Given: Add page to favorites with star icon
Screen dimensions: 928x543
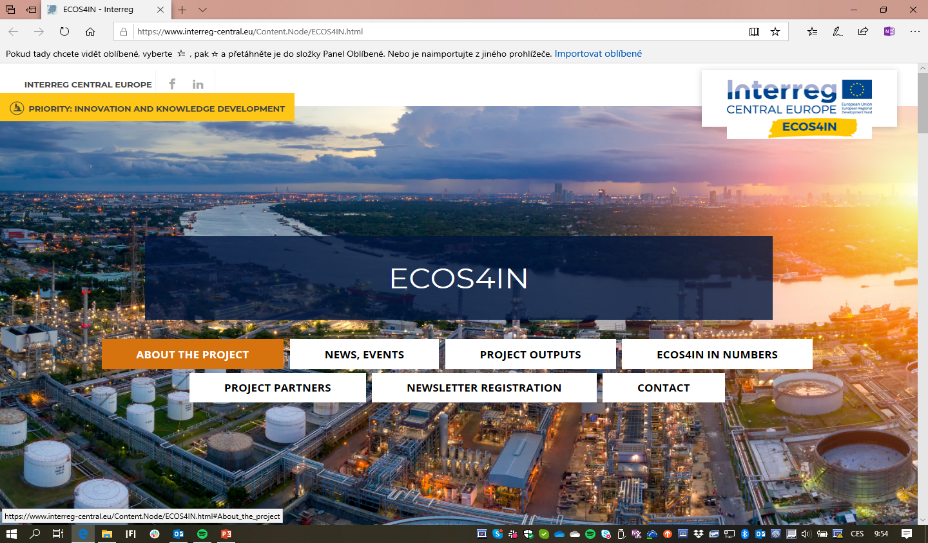Looking at the screenshot, I should [x=775, y=31].
